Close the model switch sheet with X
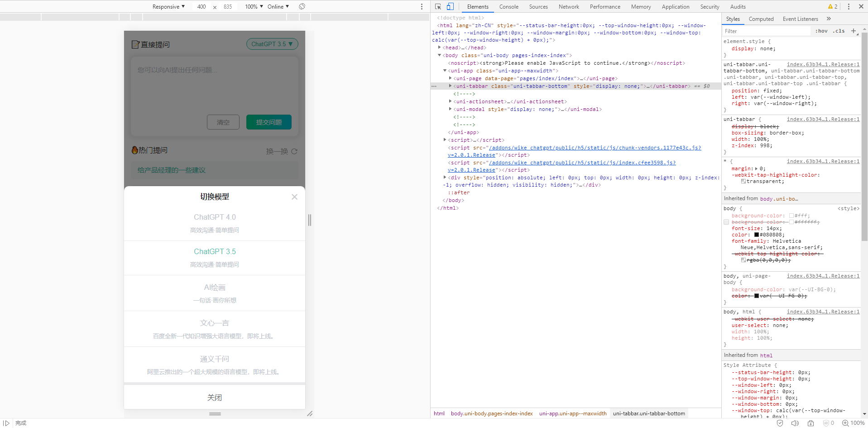Screen dimensions: 868x428 point(294,197)
